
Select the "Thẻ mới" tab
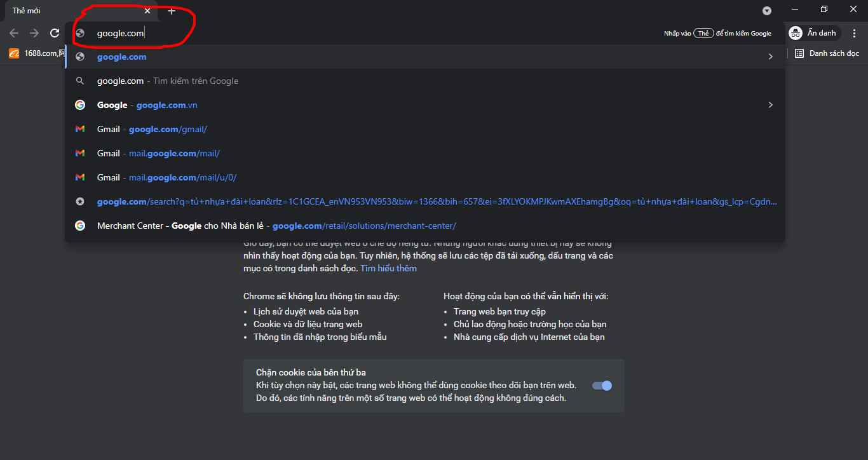tap(81, 11)
